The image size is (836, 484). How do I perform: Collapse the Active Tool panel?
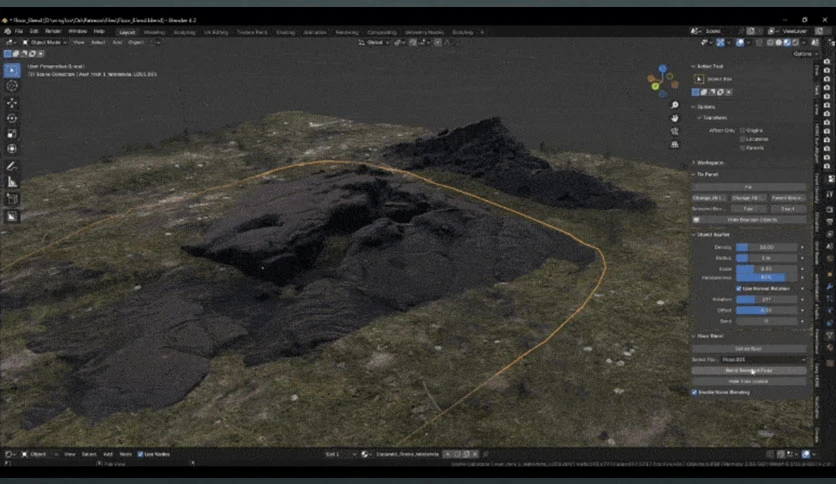coord(694,67)
